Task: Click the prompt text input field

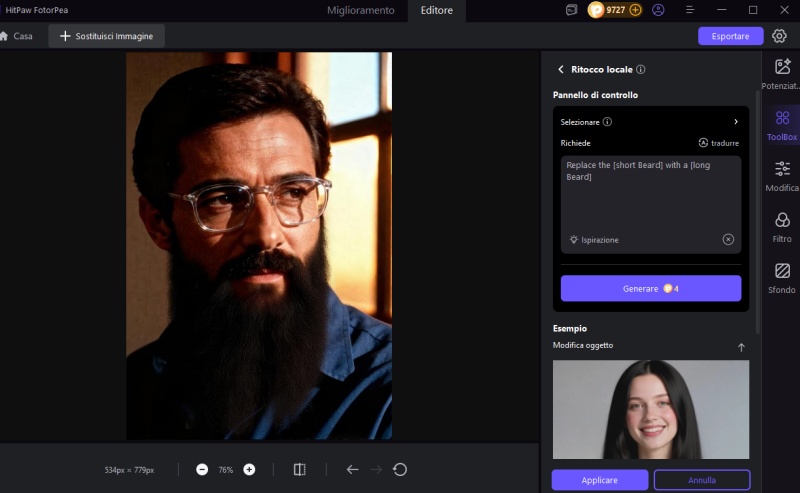Action: click(x=650, y=195)
